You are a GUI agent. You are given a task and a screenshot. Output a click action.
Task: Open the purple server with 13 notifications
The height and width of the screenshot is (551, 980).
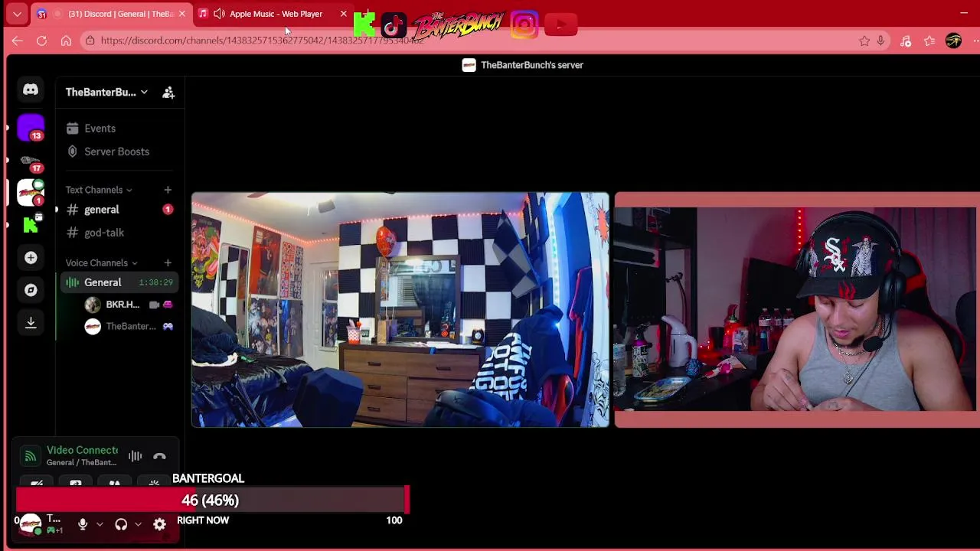(31, 127)
